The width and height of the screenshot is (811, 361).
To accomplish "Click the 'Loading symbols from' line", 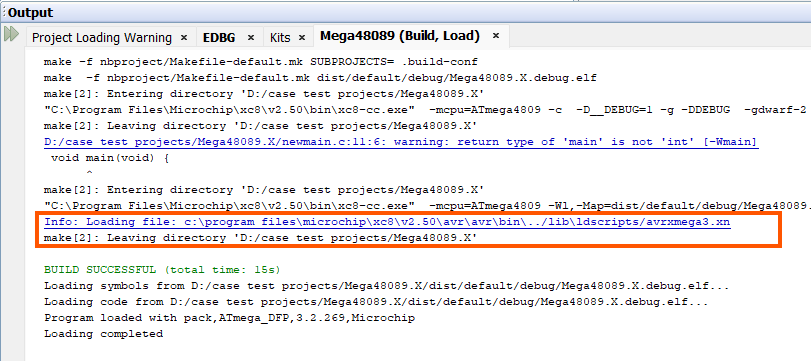I will tap(386, 286).
